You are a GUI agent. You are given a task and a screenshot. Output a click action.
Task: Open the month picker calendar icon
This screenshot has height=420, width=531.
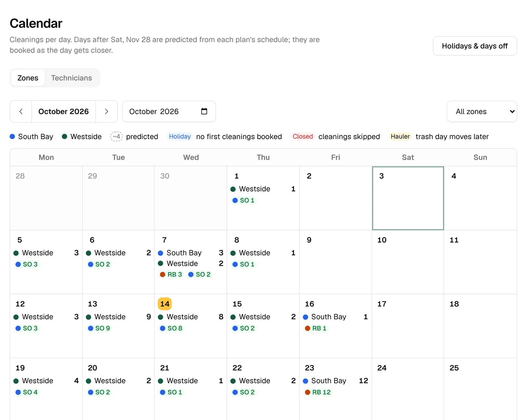point(204,111)
